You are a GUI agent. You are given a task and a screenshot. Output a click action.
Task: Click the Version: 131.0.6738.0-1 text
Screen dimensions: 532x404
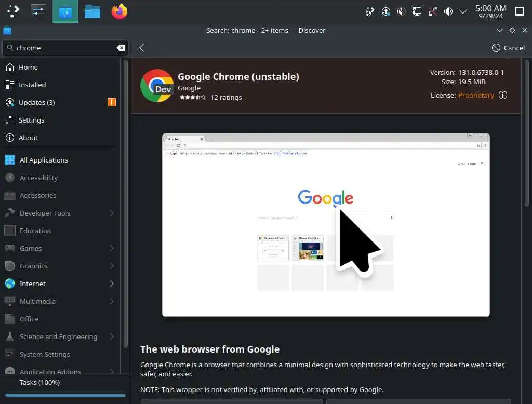coord(467,72)
